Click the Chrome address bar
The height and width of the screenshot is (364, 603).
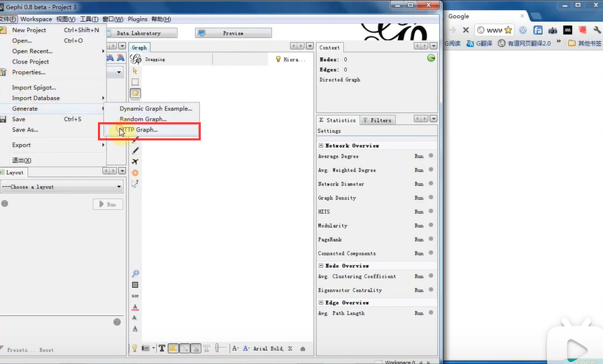(494, 30)
